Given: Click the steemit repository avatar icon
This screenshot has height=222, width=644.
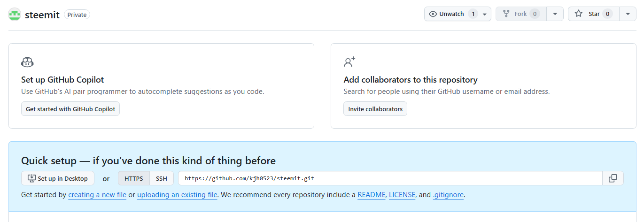Looking at the screenshot, I should coord(15,14).
